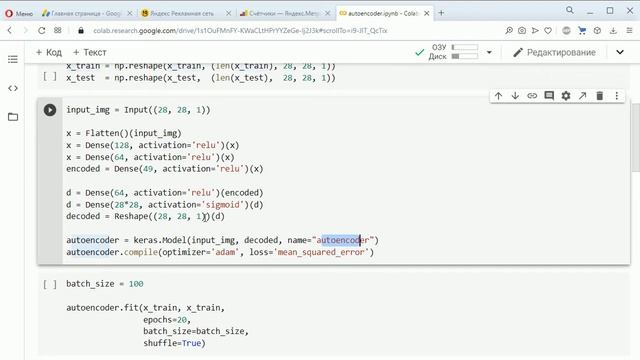
Task: Open the shopping cart extension icon
Action: [x=582, y=31]
